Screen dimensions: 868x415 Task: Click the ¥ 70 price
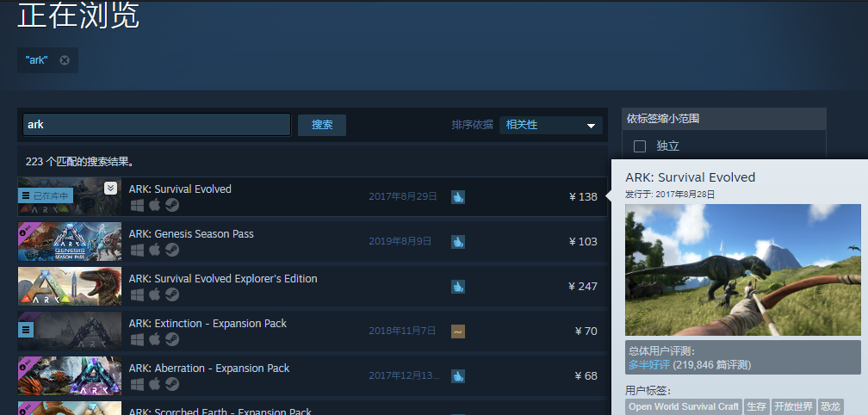pyautogui.click(x=586, y=331)
